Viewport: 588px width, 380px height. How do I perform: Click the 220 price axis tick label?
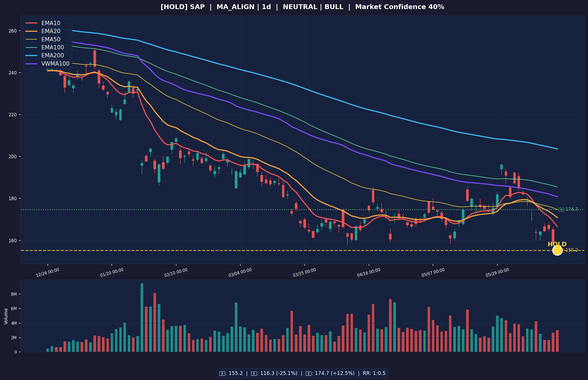[x=13, y=115]
